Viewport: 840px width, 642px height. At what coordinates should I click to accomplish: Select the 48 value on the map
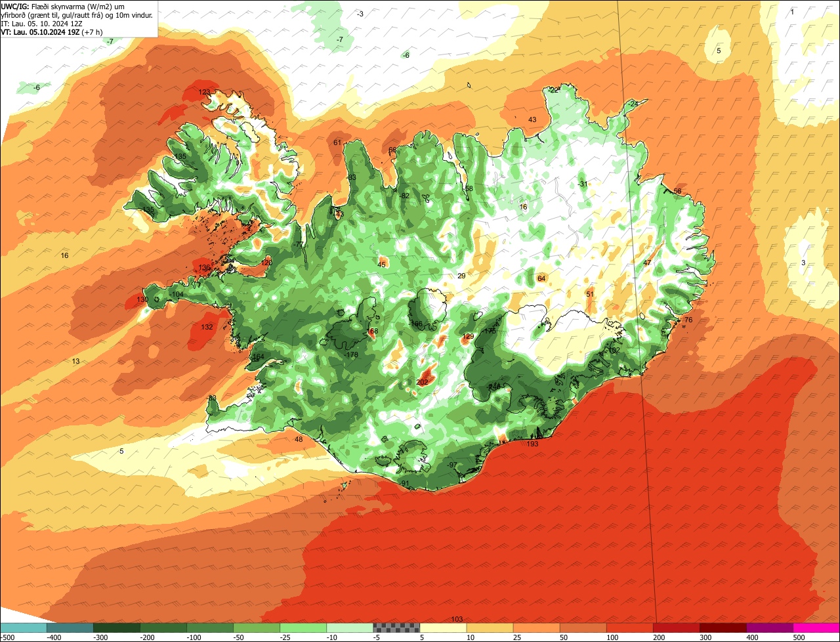pyautogui.click(x=299, y=439)
